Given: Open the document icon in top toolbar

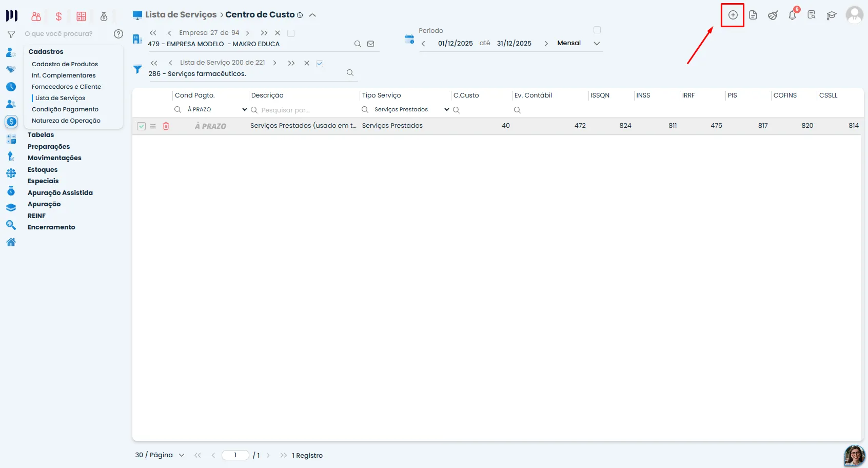Looking at the screenshot, I should click(x=753, y=15).
